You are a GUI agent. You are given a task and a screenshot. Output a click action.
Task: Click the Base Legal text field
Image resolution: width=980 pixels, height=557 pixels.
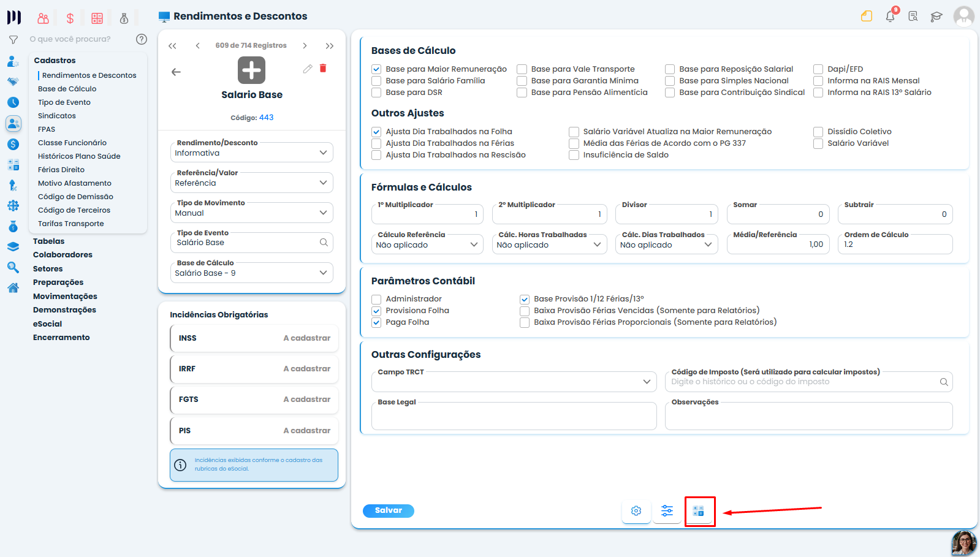coord(514,416)
